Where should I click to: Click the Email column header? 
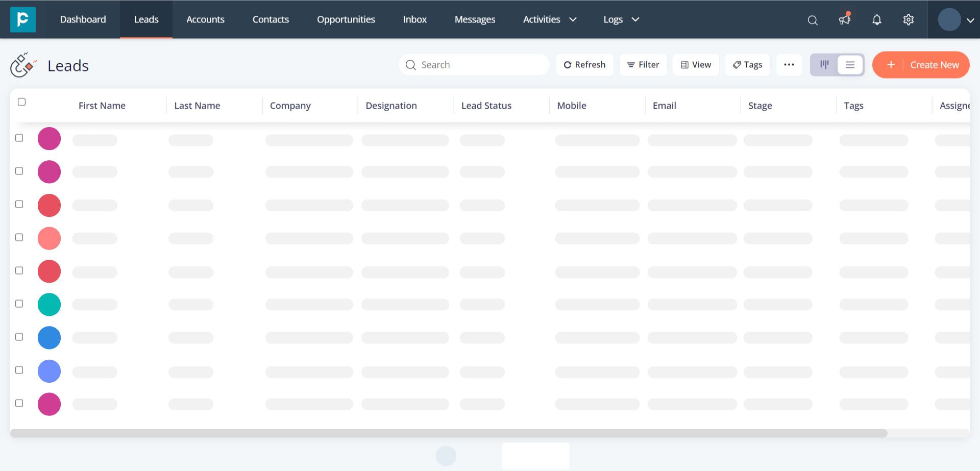pos(665,106)
